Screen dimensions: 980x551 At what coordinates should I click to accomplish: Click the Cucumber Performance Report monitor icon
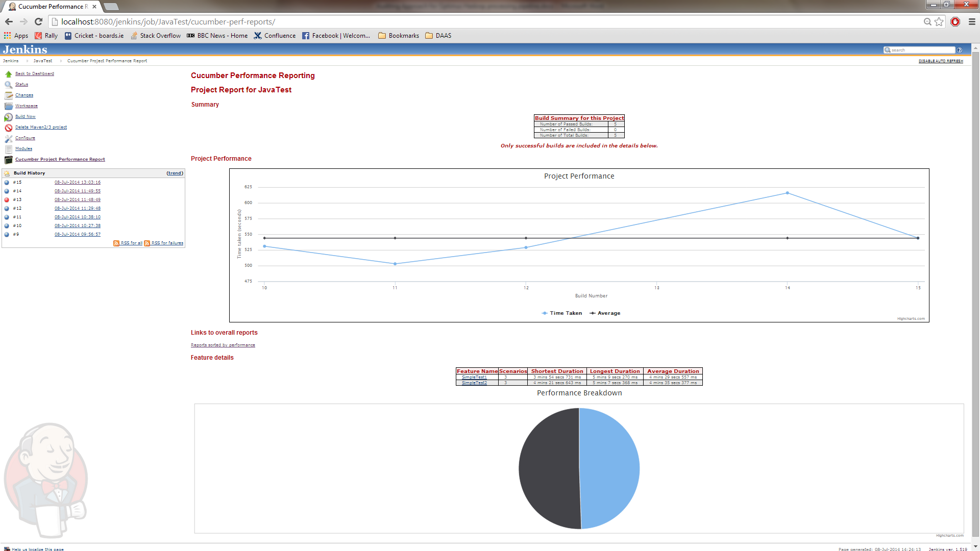(9, 160)
